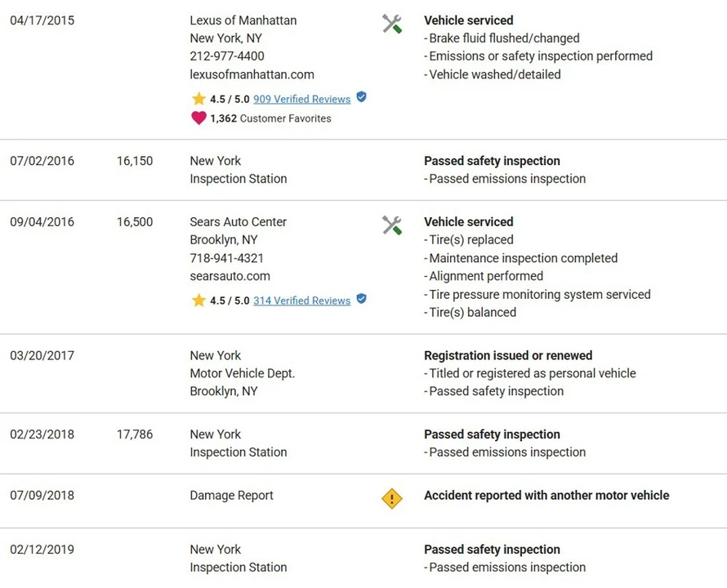Click the gold star next to 909 Verified Reviews

click(x=198, y=99)
